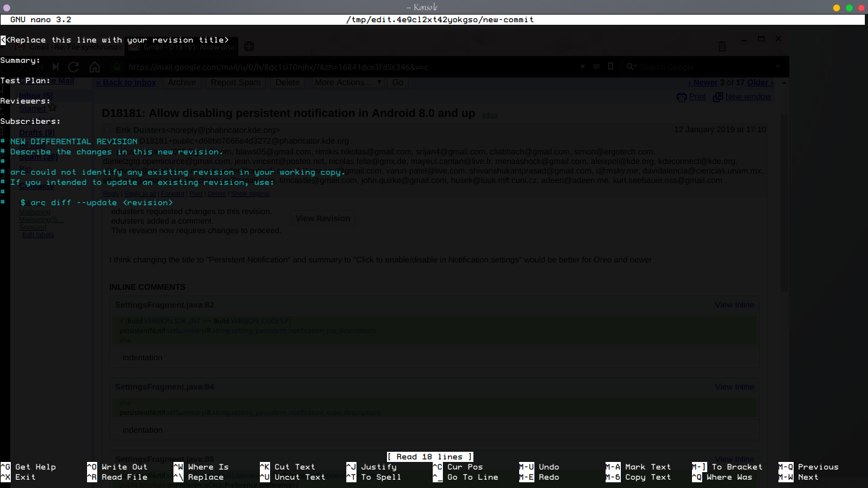Click '^X Exit' nano shortcut

18,477
